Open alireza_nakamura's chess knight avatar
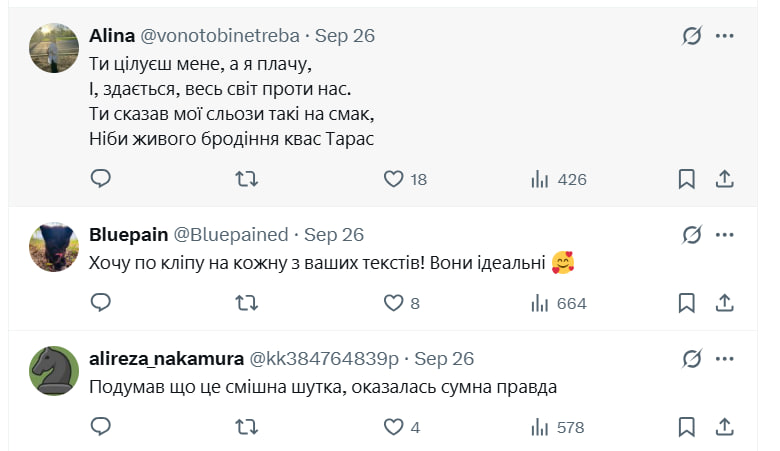The image size is (780, 451). pos(54,369)
